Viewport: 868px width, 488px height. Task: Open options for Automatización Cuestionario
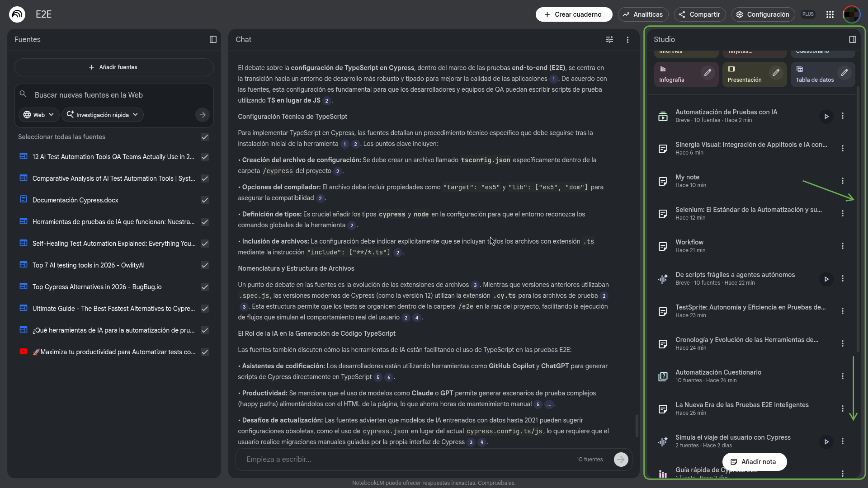[x=842, y=376]
